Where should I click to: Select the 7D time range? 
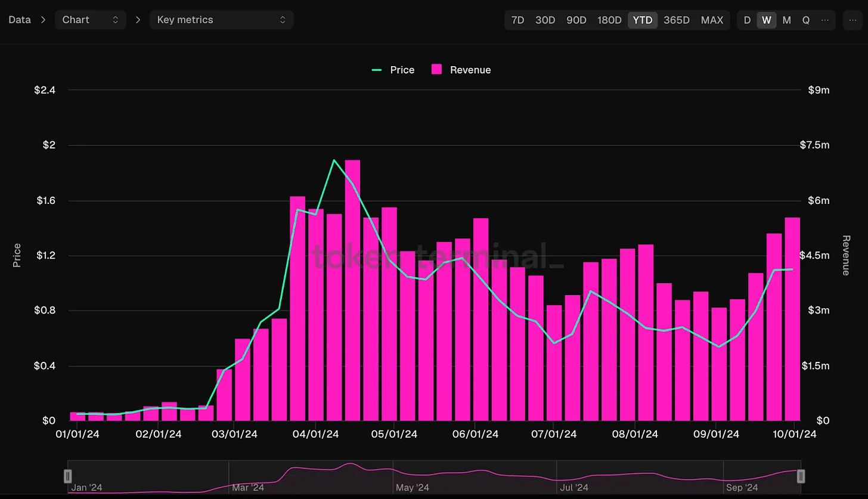point(517,20)
